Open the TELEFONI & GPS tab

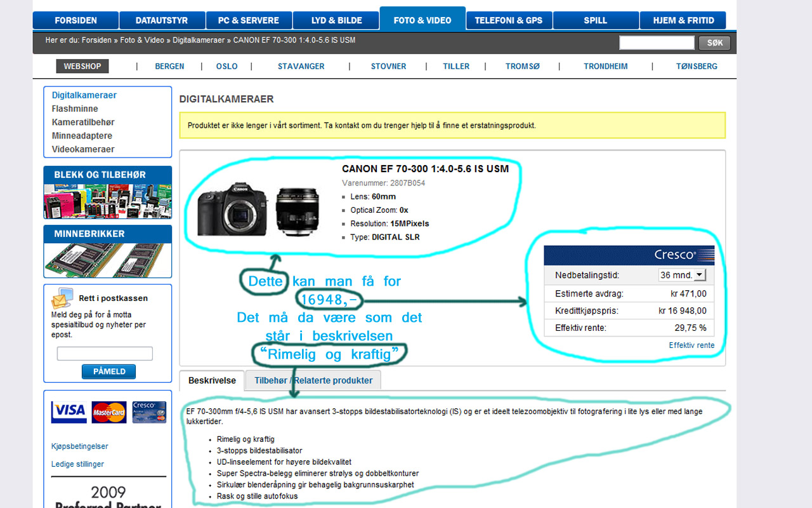[x=509, y=20]
